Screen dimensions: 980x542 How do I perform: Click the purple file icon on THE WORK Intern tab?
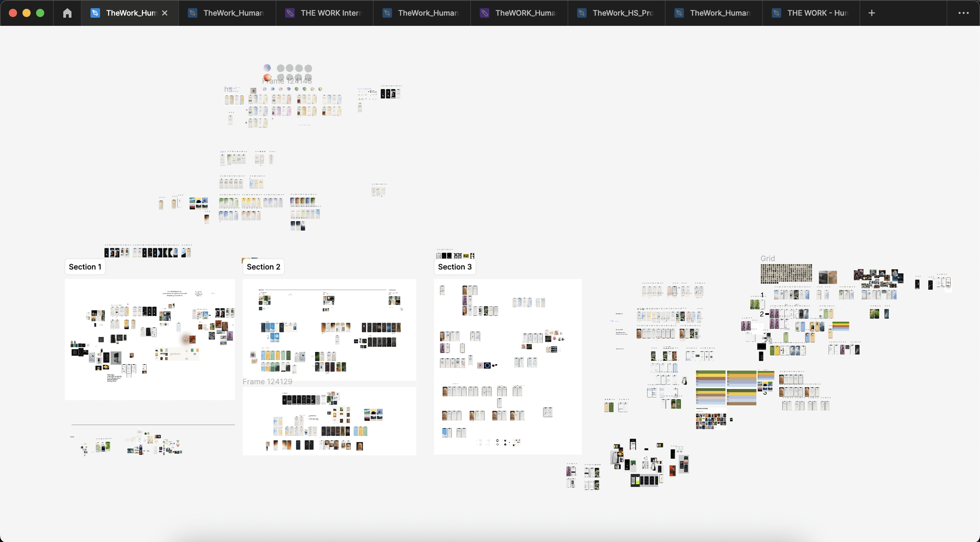(290, 13)
